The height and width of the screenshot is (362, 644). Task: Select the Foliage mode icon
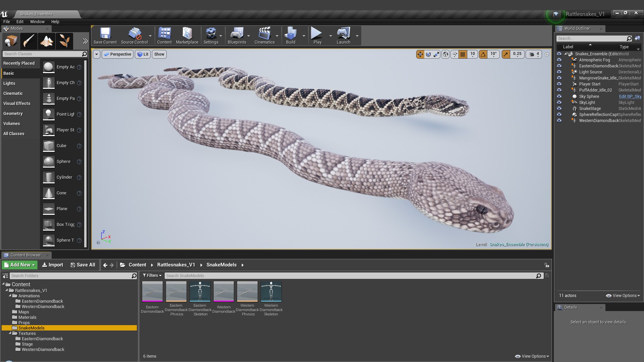click(64, 41)
